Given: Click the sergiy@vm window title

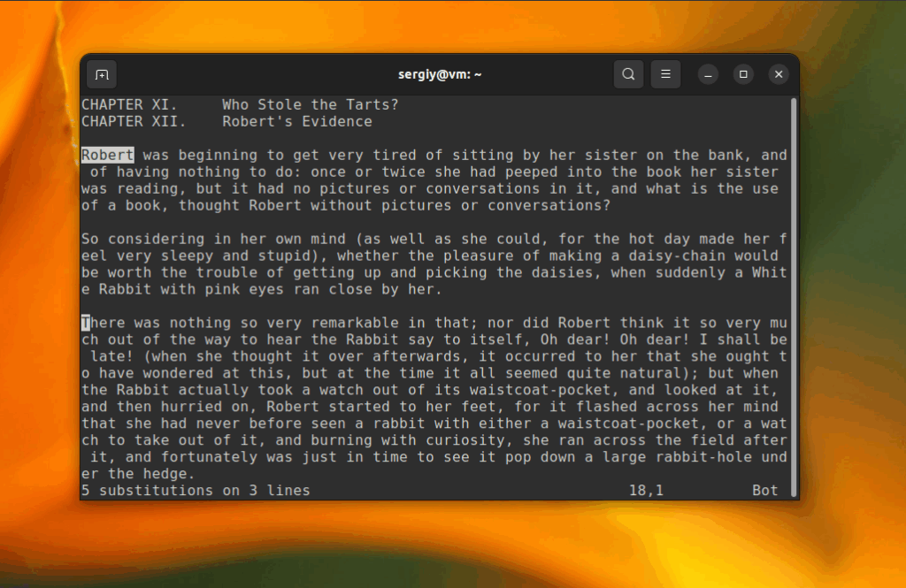Looking at the screenshot, I should [440, 74].
